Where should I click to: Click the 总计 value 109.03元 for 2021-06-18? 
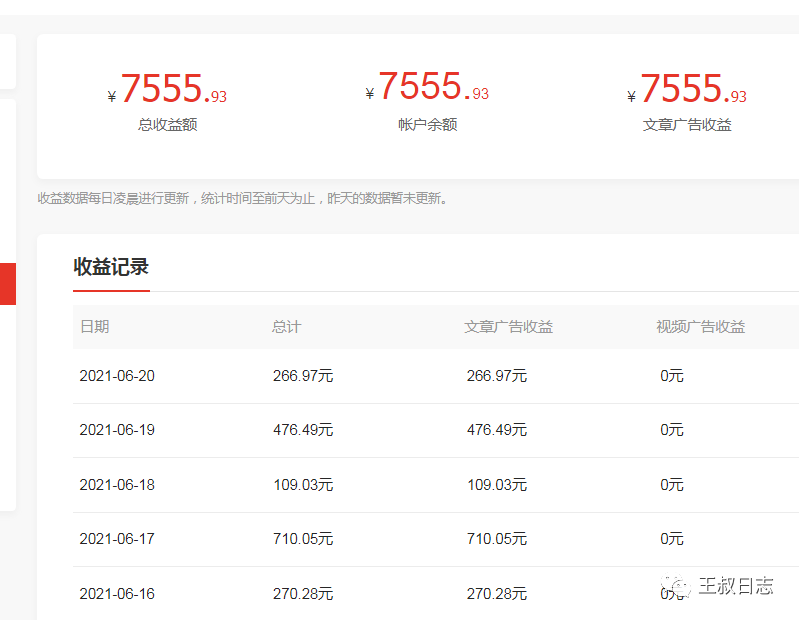point(303,484)
